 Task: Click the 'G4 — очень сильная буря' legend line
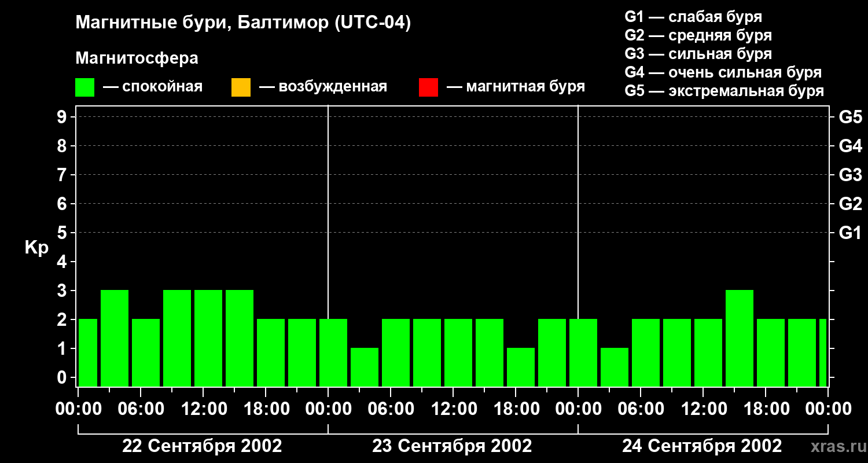[x=723, y=72]
